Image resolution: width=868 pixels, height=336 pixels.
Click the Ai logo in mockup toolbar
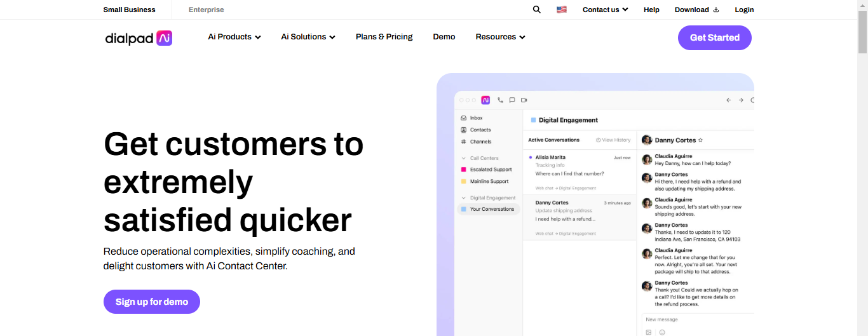(x=485, y=100)
